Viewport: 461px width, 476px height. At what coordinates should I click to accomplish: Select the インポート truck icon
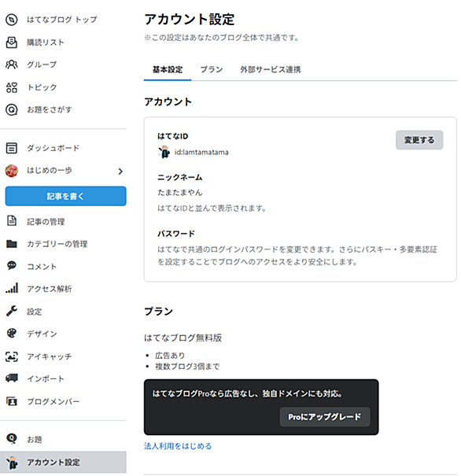(x=12, y=378)
